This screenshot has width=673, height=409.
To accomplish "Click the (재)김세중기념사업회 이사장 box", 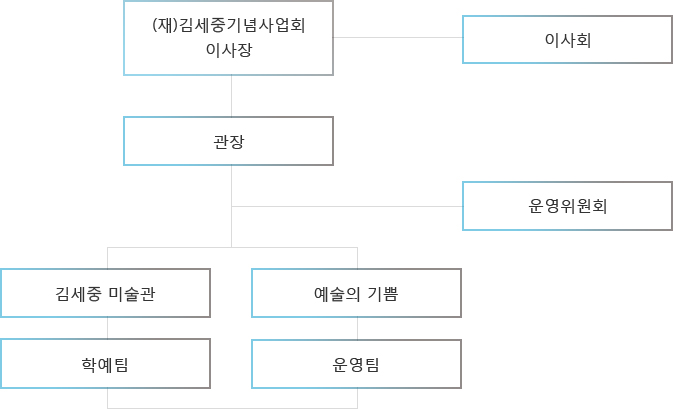I will [x=228, y=38].
